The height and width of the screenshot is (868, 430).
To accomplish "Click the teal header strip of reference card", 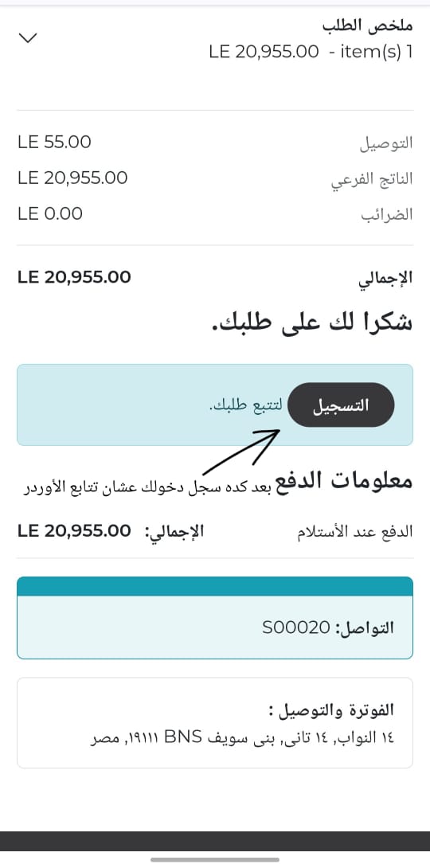I will (x=215, y=586).
